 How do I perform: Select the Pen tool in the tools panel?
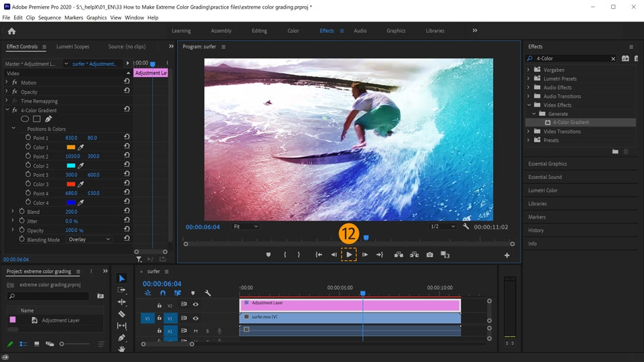pos(121,338)
